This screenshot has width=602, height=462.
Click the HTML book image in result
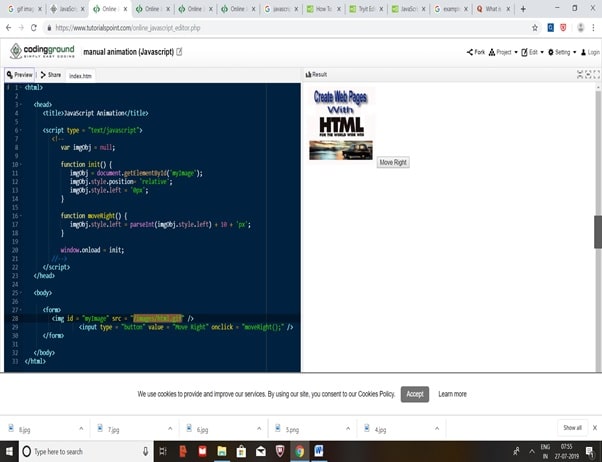[x=341, y=124]
